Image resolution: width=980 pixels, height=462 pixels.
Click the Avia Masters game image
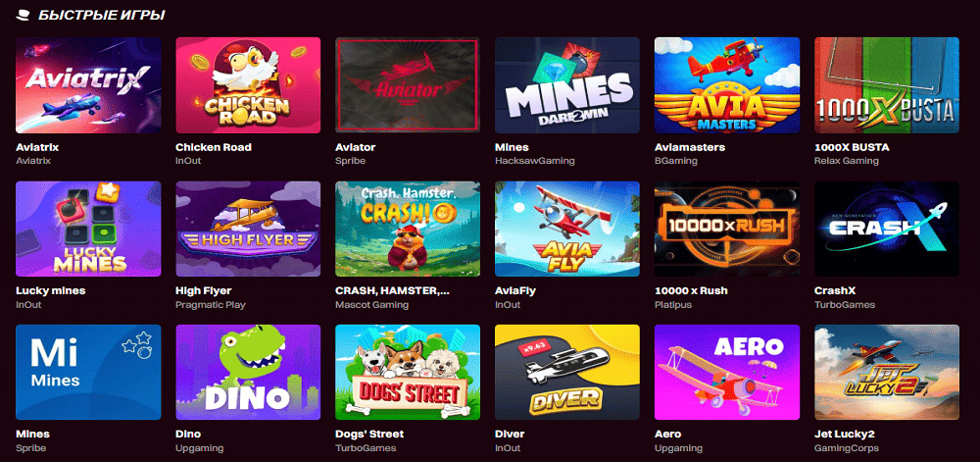[x=727, y=85]
